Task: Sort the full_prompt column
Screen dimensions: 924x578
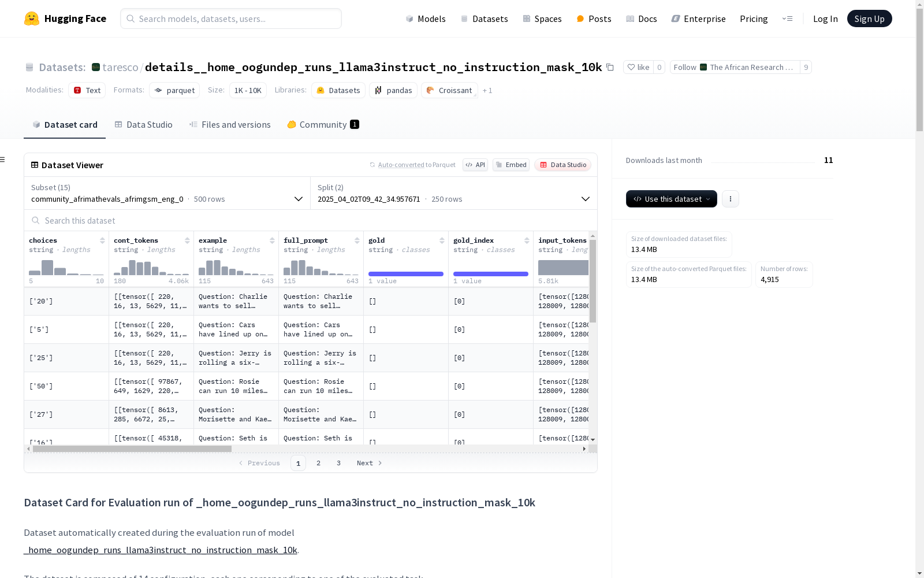Action: click(357, 240)
